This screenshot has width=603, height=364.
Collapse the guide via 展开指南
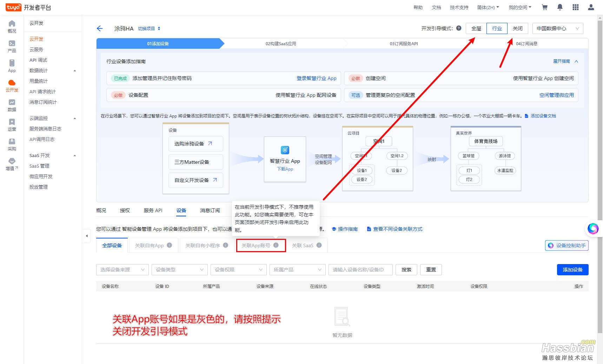[565, 61]
